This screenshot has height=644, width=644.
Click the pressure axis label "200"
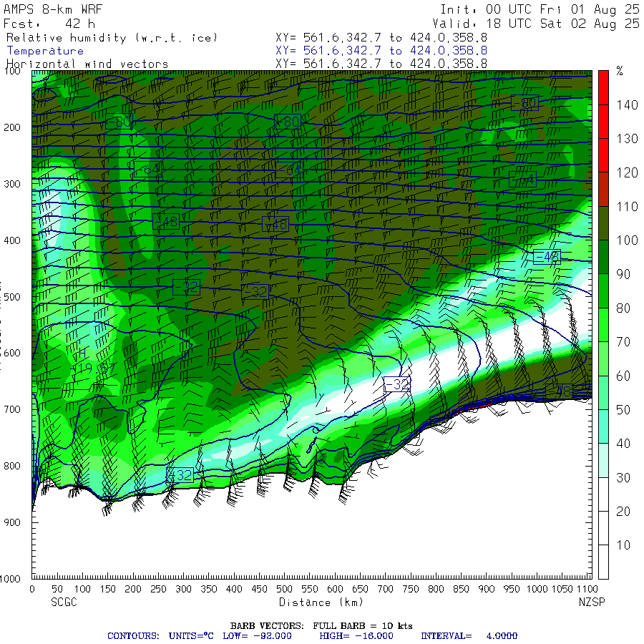tap(12, 128)
